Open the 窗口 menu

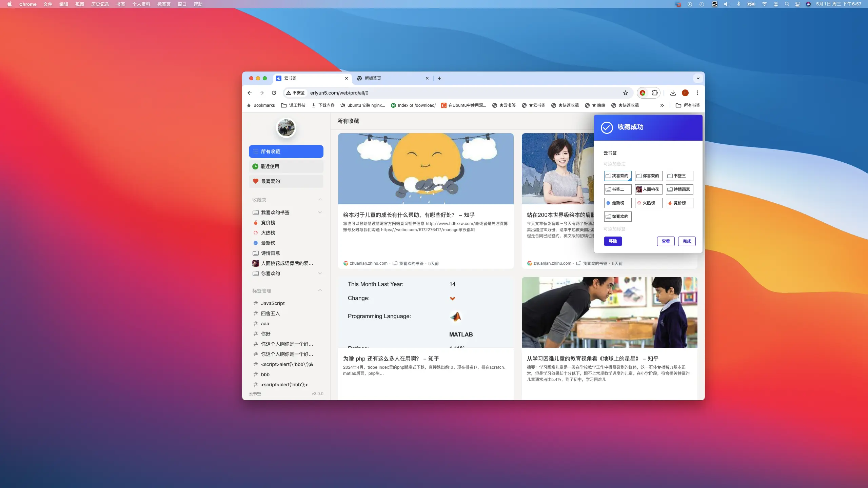coord(182,4)
